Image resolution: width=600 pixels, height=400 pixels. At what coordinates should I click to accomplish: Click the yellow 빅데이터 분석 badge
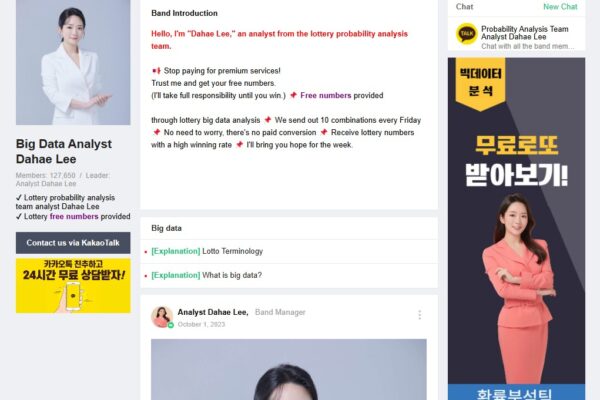click(x=480, y=83)
